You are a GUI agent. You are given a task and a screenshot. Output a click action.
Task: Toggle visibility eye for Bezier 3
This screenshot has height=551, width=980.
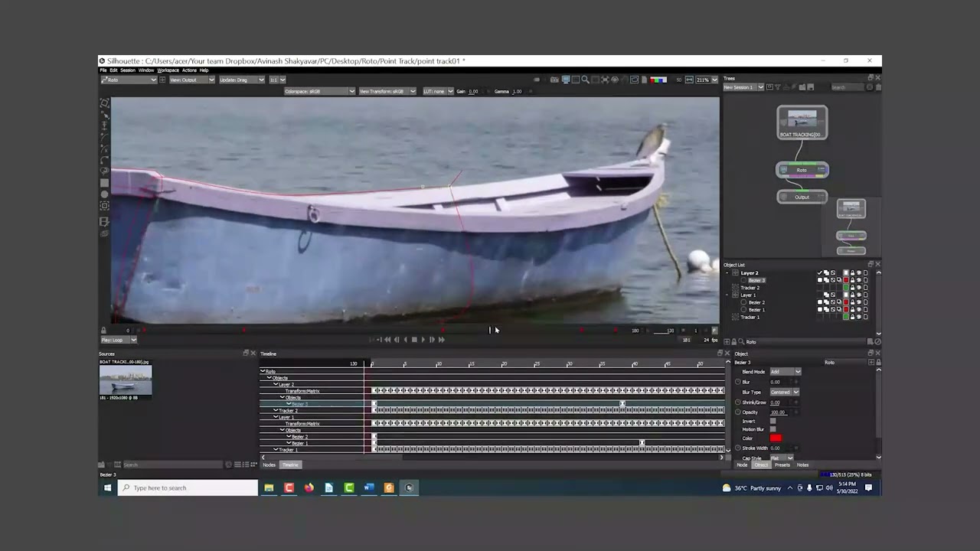coord(859,280)
